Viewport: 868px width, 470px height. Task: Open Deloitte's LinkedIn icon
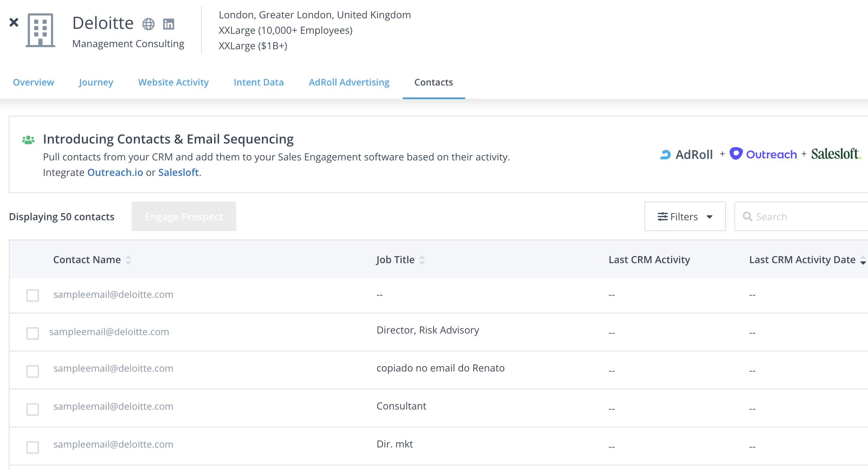coord(169,24)
